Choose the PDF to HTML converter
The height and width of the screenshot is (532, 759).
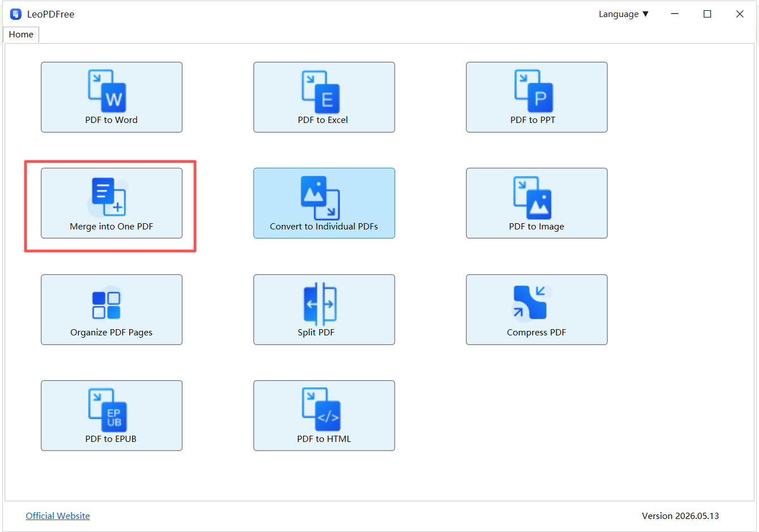(324, 415)
